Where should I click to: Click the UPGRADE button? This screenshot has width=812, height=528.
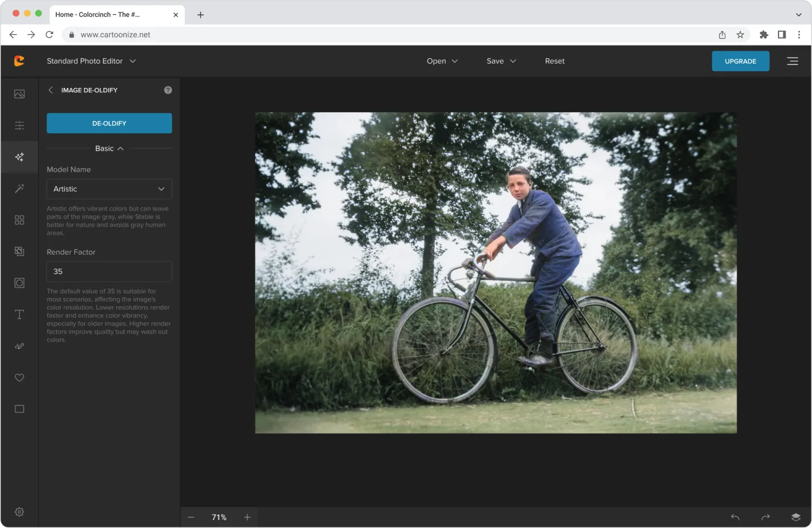coord(740,61)
